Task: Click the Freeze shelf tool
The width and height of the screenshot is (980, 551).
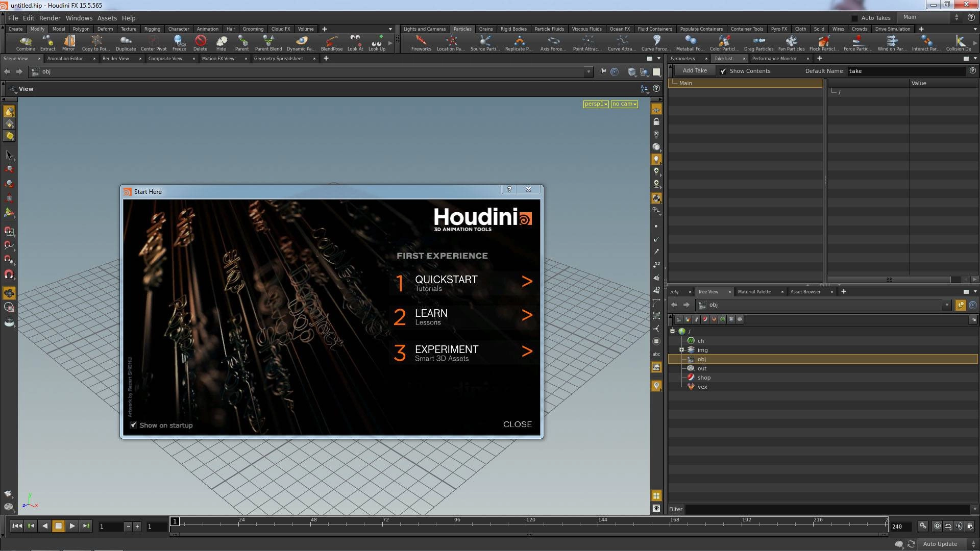Action: 179,43
